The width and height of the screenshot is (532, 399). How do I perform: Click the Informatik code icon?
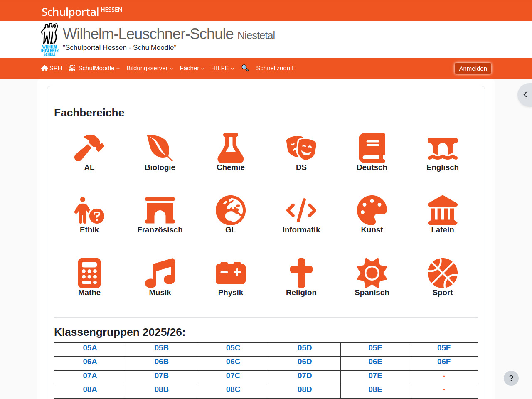coord(301,210)
